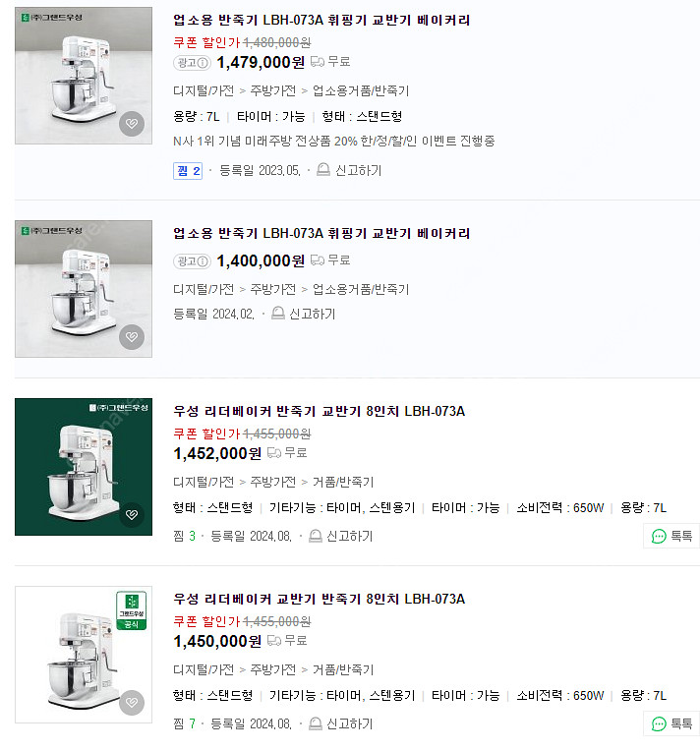
Task: Toggle wishlist heart on the 1,400,000원 mixer thumbnail
Action: [x=132, y=337]
